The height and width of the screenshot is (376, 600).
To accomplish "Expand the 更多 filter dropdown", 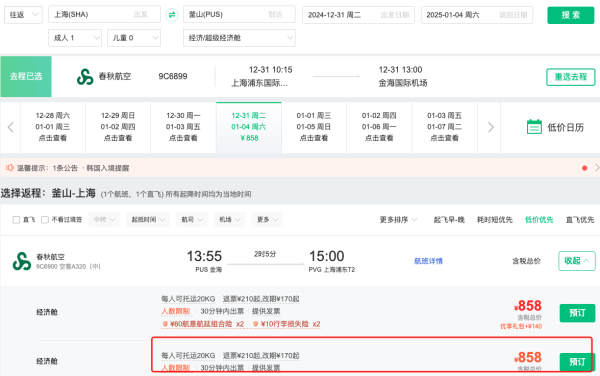I will [267, 220].
